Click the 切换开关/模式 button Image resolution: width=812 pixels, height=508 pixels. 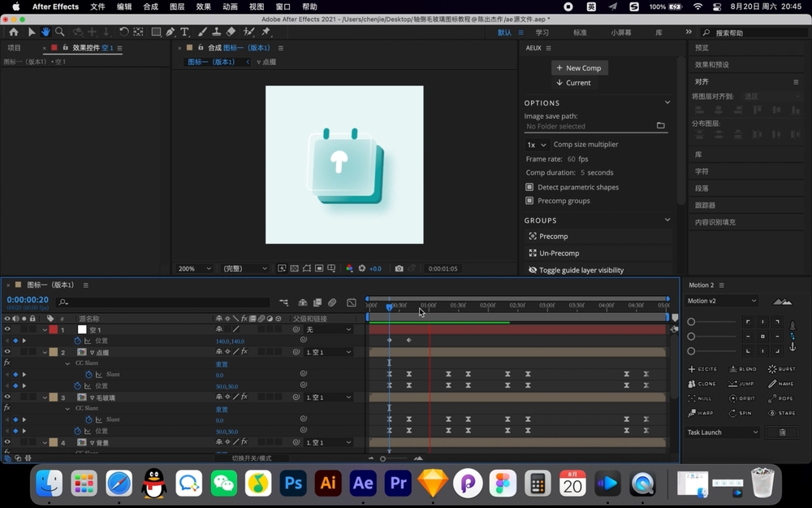point(252,458)
